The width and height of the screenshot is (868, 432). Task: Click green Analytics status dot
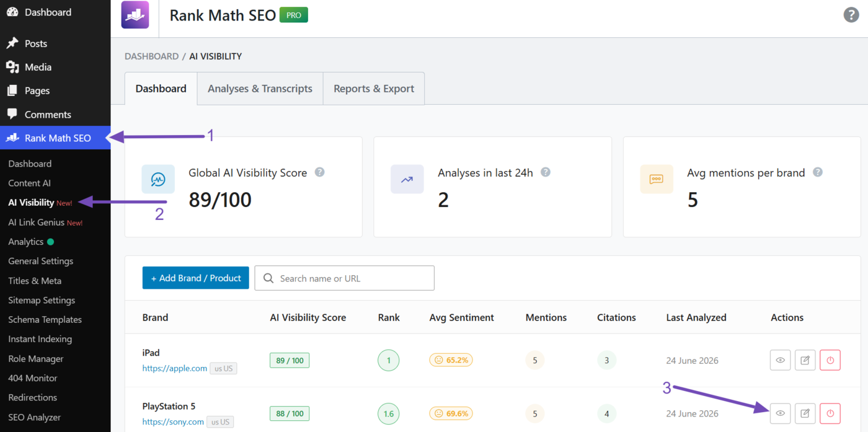pos(51,242)
